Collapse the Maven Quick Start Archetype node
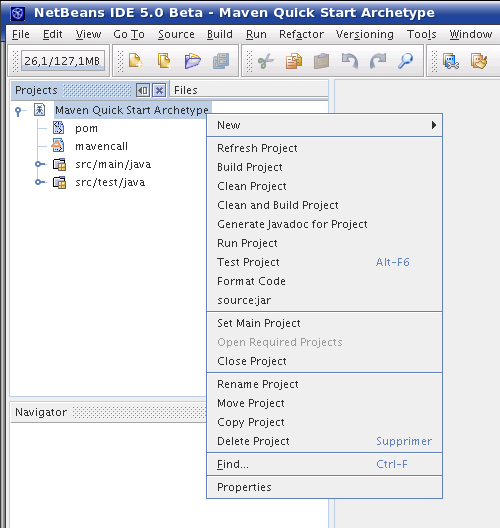Viewport: 500px width, 528px height. click(x=19, y=110)
